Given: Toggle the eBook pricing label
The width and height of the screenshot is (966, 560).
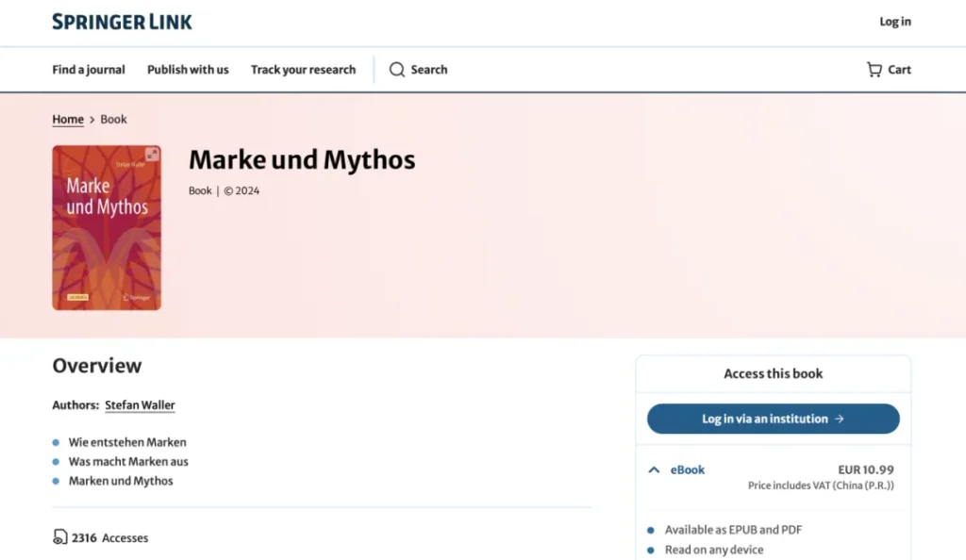Looking at the screenshot, I should pyautogui.click(x=688, y=469).
